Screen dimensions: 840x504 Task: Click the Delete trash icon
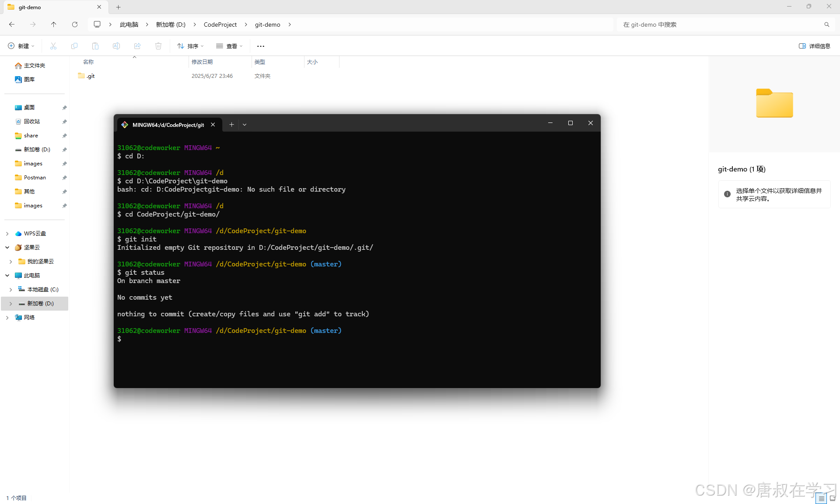coord(158,46)
